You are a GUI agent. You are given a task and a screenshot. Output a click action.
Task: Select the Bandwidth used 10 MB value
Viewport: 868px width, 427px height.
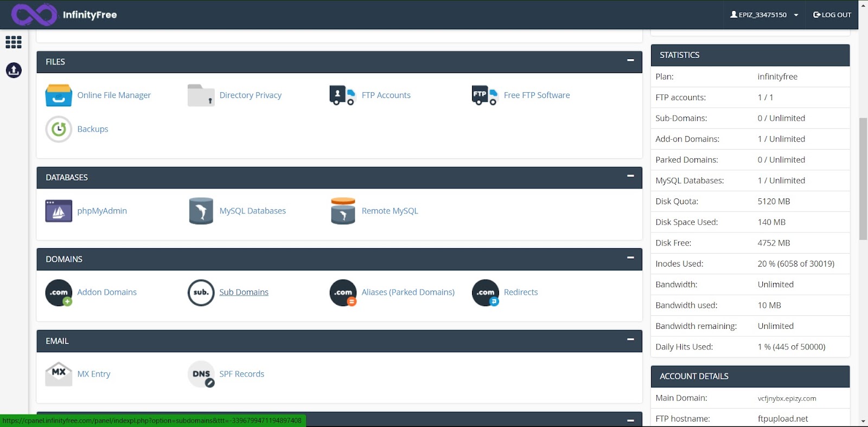pos(769,306)
